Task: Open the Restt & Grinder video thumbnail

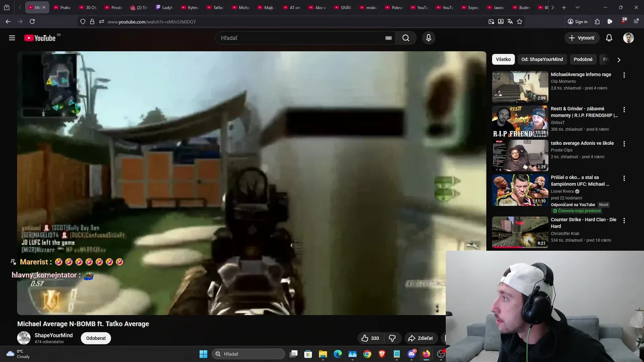Action: 520,121
